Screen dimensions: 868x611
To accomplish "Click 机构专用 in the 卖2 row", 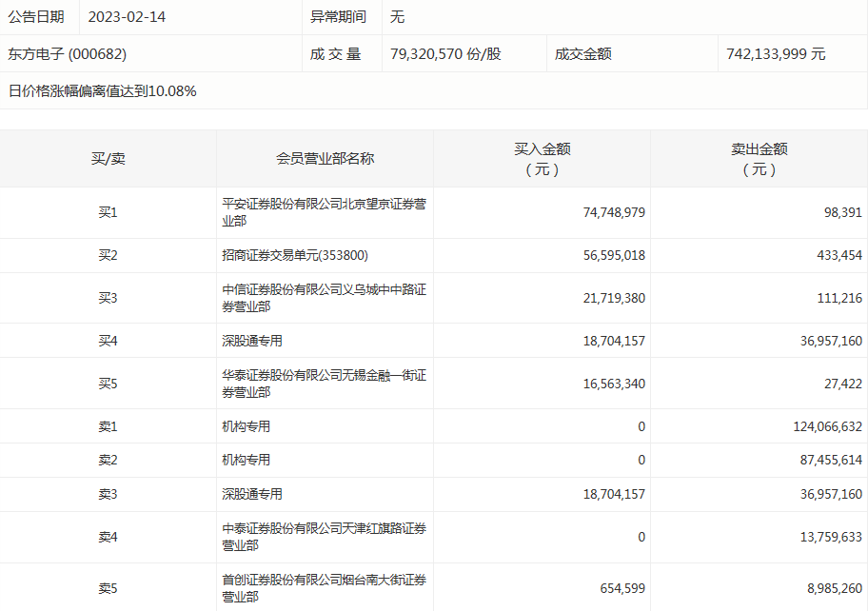I will click(247, 460).
